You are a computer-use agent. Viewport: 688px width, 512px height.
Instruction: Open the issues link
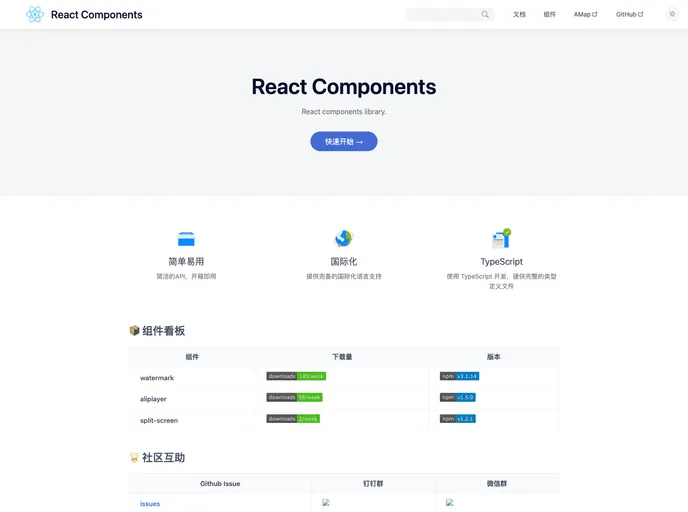(150, 504)
